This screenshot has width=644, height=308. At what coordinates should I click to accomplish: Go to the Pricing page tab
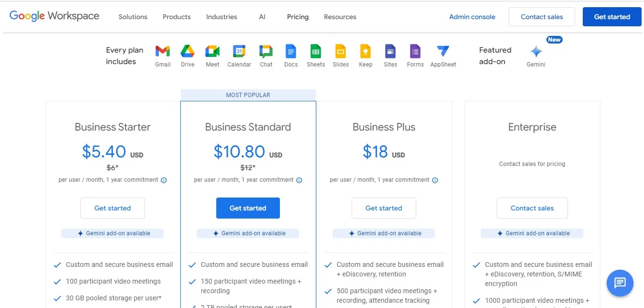[298, 17]
